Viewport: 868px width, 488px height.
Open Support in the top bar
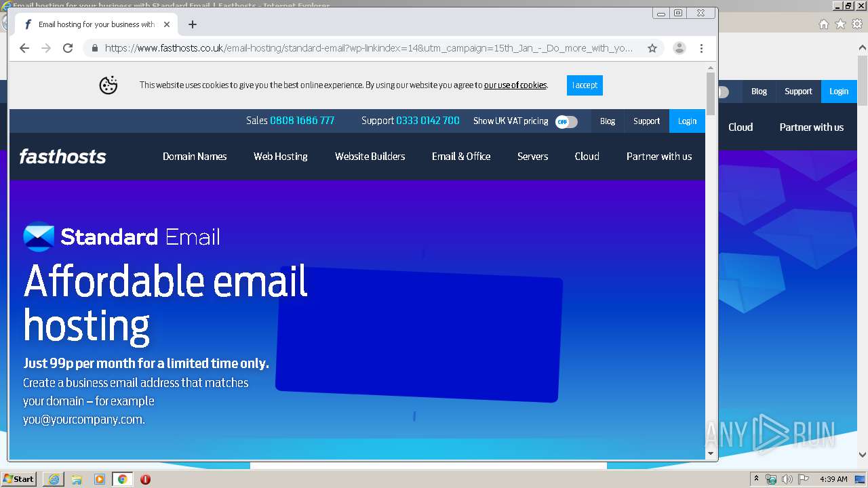646,121
